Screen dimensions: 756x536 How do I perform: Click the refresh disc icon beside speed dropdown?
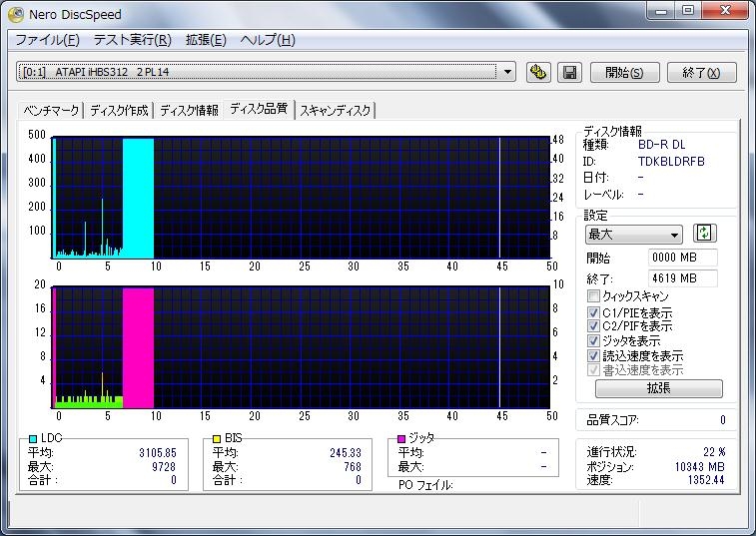point(704,234)
